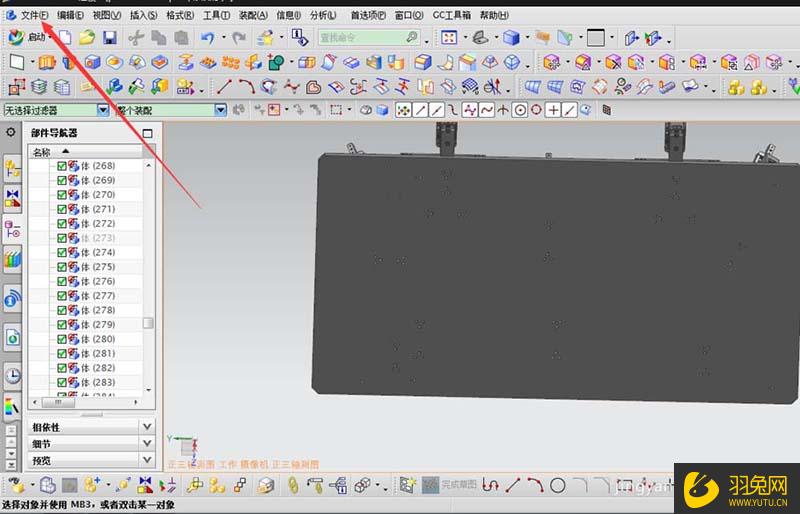Click the circle sketch tool in bottom toolbar
The height and width of the screenshot is (514, 800).
click(x=558, y=485)
